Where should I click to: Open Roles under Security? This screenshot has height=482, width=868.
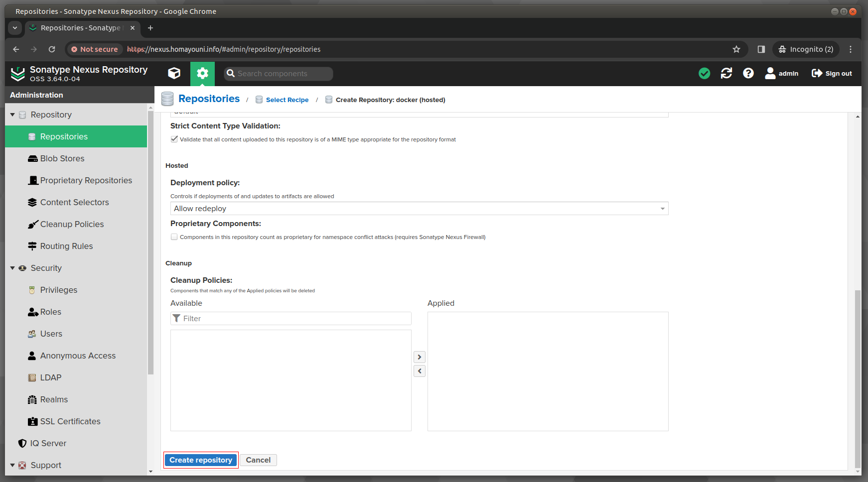point(76,312)
